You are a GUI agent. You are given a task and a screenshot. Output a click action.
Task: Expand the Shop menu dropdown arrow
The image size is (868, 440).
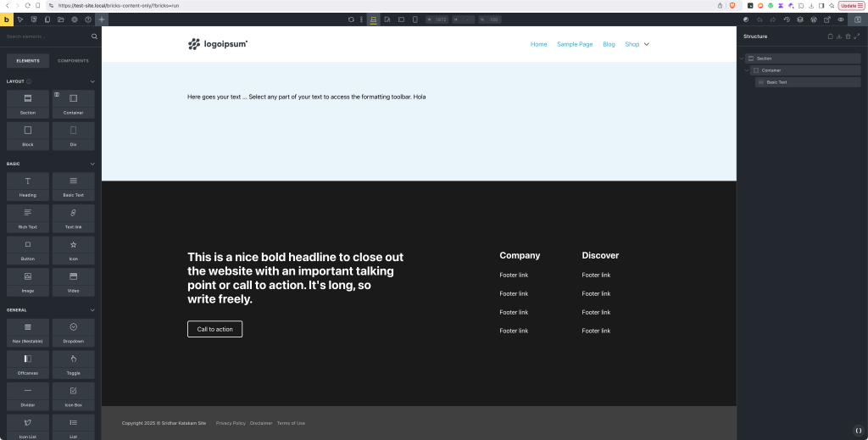tap(647, 44)
